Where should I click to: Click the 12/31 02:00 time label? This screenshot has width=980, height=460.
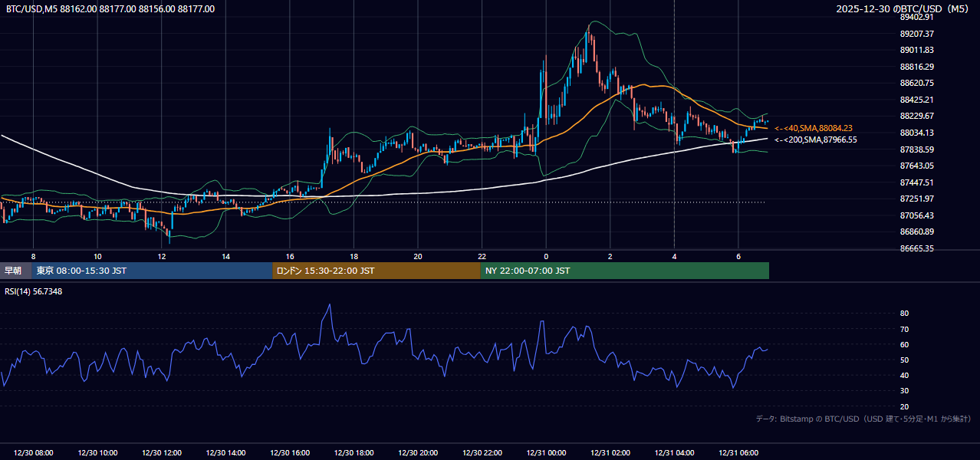610,453
